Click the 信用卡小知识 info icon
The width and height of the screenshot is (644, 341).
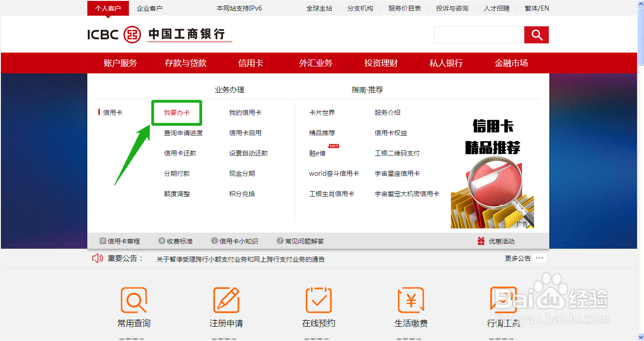click(x=214, y=241)
